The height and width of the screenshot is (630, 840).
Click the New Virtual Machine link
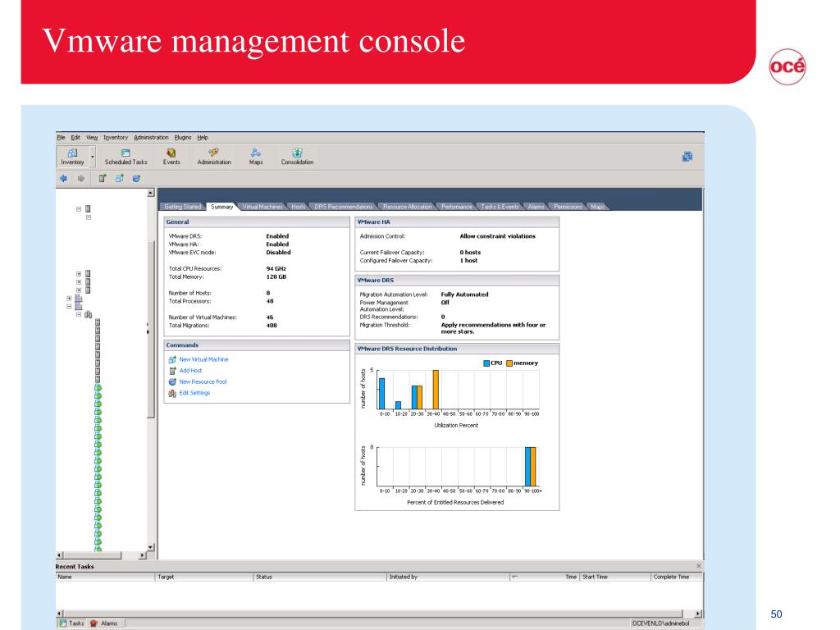(x=203, y=359)
